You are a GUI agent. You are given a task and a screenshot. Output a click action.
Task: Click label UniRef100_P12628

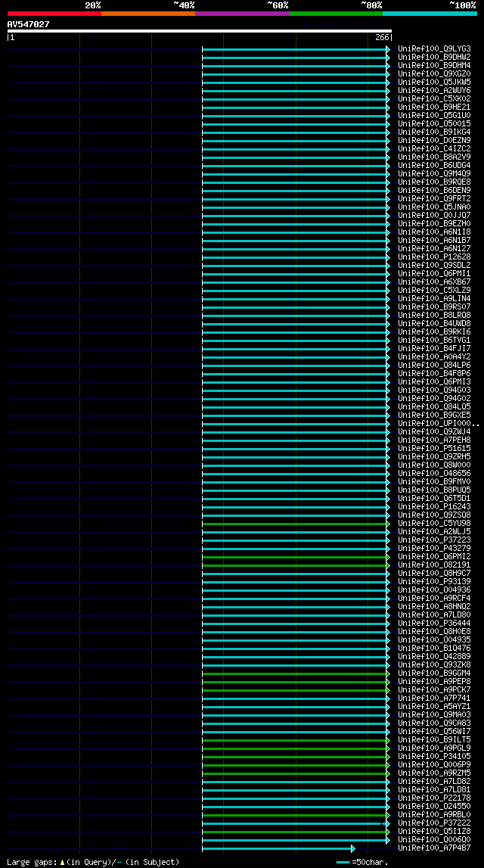click(x=434, y=257)
